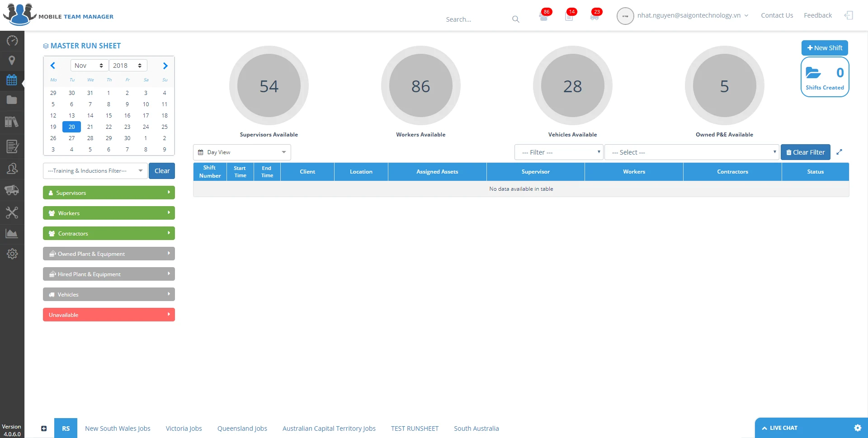
Task: Open the Training & Inductions Filter dropdown
Action: [95, 171]
